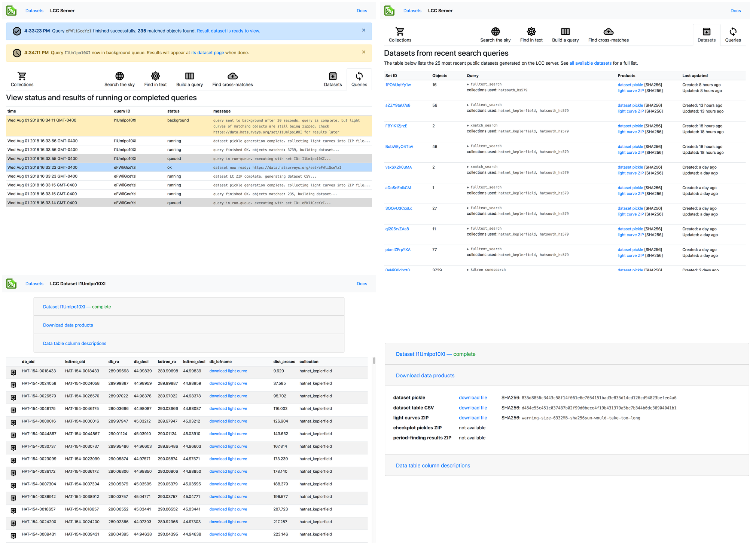Image resolution: width=756 pixels, height=546 pixels.
Task: Open the Find in text icon in left panel
Action: (155, 76)
